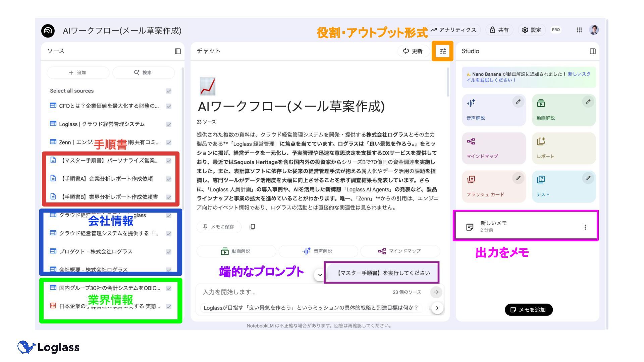Open more options for new memo
644x362 pixels.
click(585, 227)
